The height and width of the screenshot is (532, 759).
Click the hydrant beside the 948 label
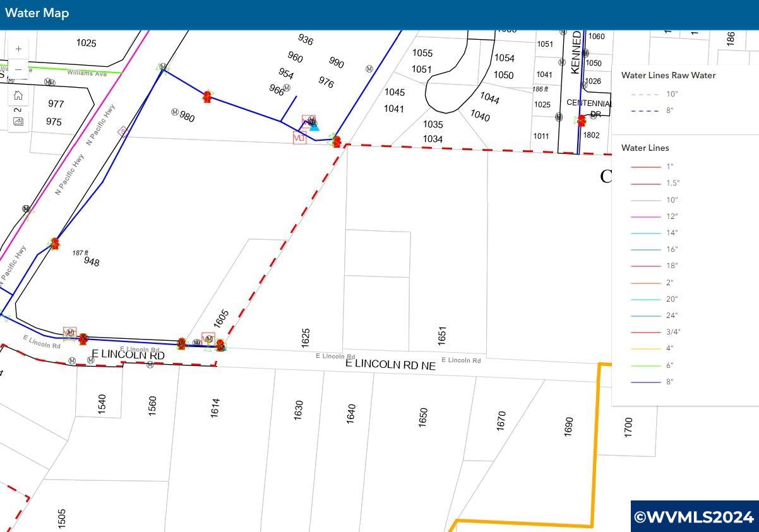point(55,243)
